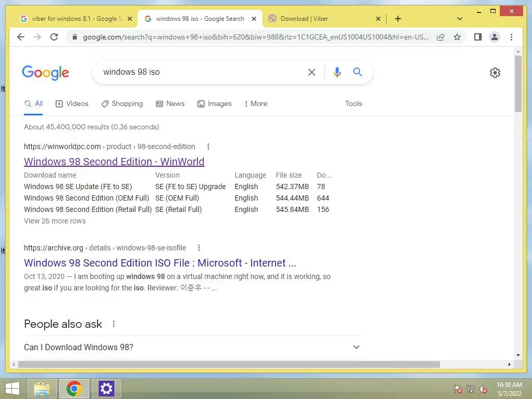This screenshot has height=399, width=532.
Task: Close the viber for windows 8.1 tab
Action: [129, 19]
